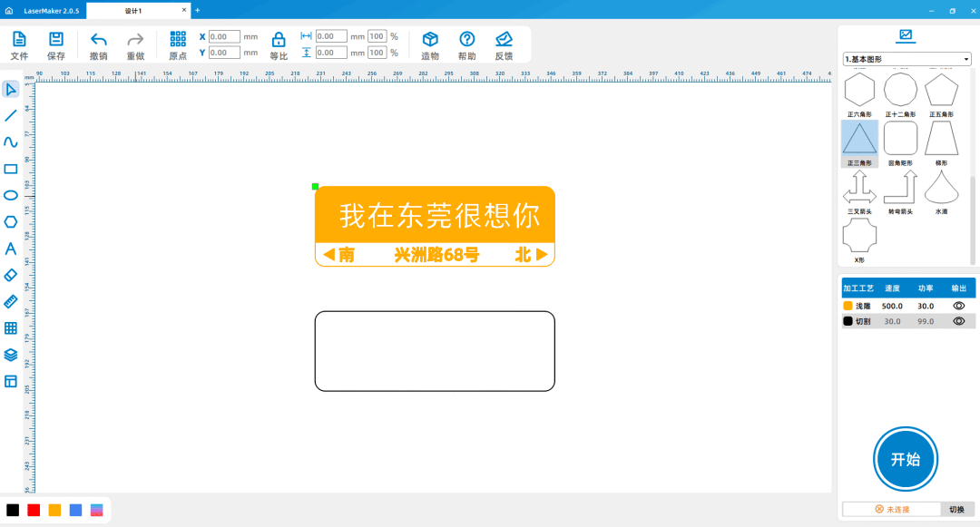Toggle visibility of the 浅雕 process layer
Image resolution: width=980 pixels, height=527 pixels.
pyautogui.click(x=957, y=306)
